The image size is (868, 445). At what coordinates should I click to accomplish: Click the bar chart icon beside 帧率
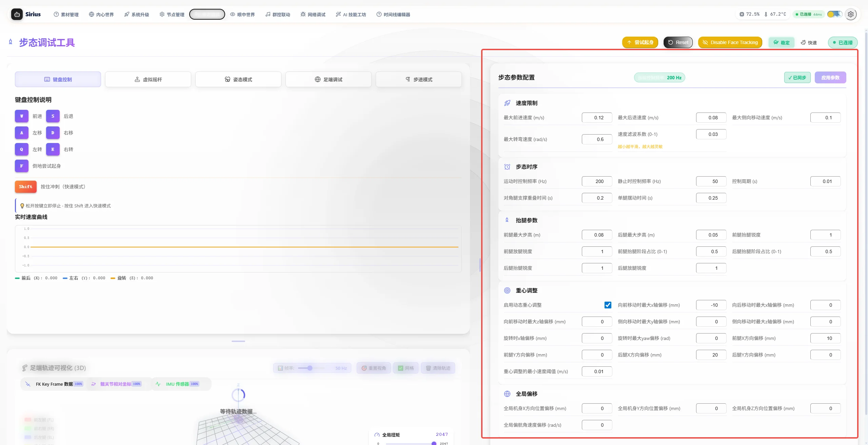(x=280, y=368)
